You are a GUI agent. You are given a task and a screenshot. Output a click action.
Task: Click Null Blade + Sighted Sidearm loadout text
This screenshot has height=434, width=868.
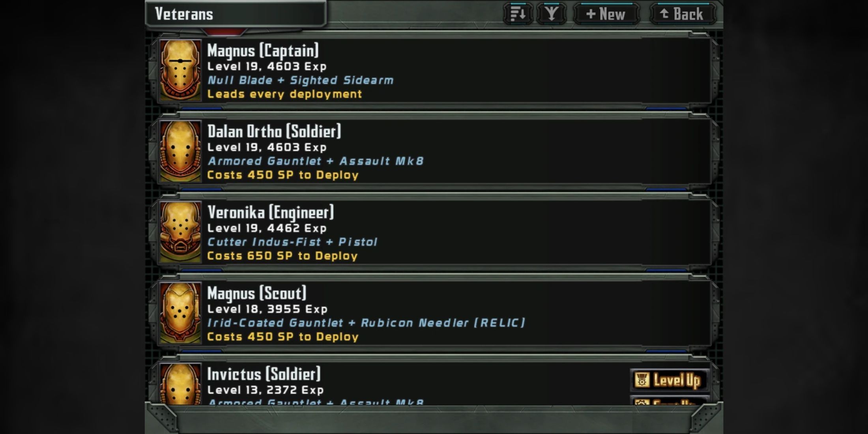click(x=301, y=80)
